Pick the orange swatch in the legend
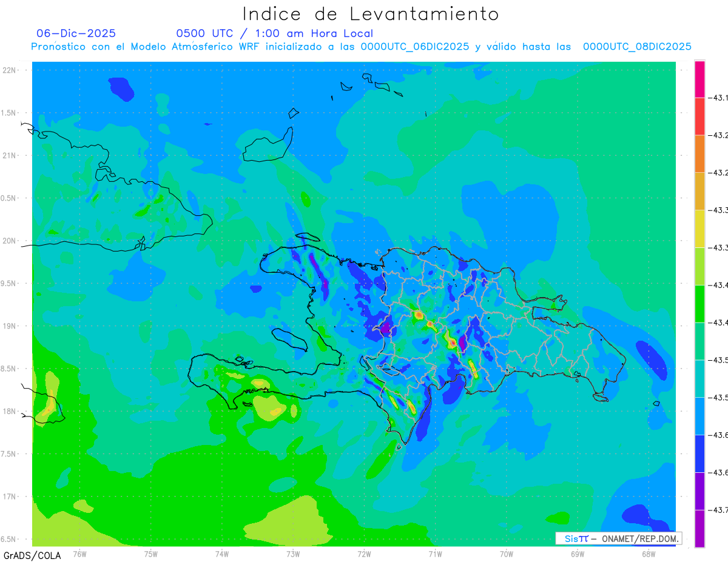The image size is (728, 562). coord(700,154)
